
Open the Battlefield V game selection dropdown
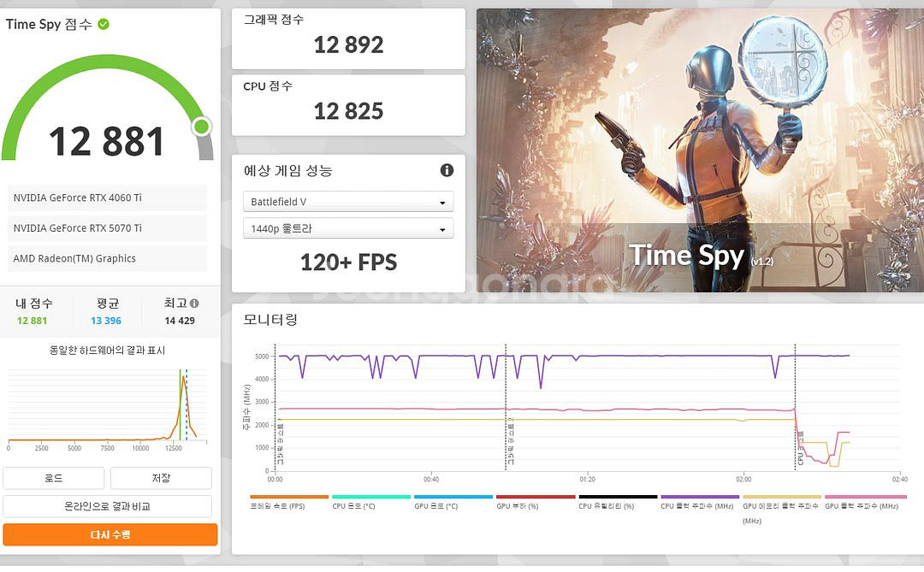(347, 201)
